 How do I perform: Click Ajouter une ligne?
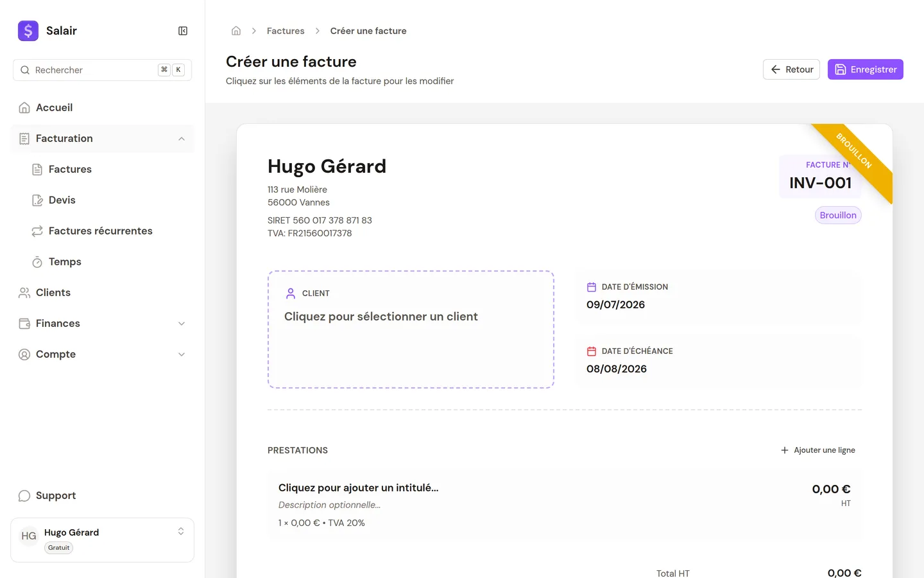818,450
